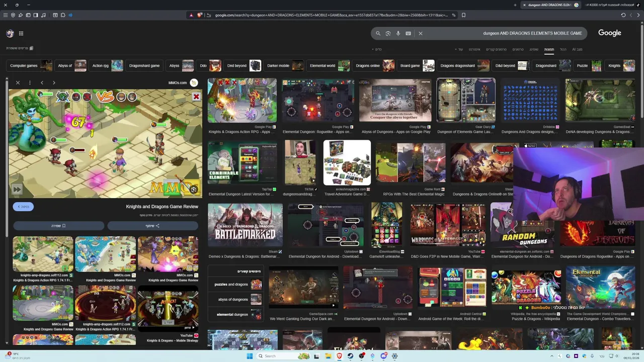Switch to the סרטונים (Videos) tab
This screenshot has width=644, height=362.
(x=518, y=49)
